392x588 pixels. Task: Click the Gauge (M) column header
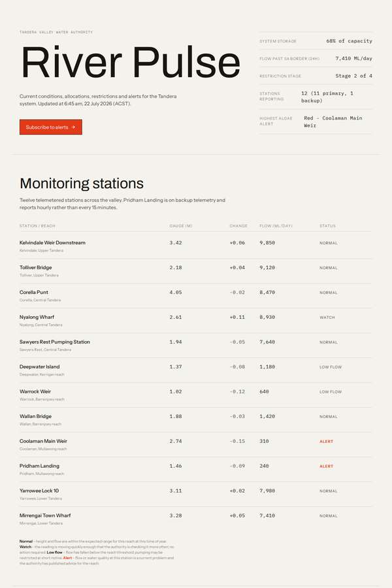point(181,226)
